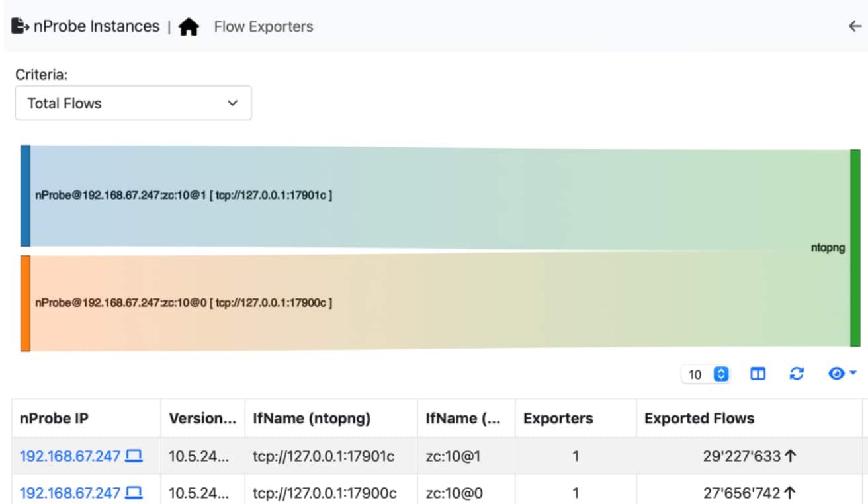Click the nProbe Instances title
The width and height of the screenshot is (868, 504).
[x=97, y=26]
